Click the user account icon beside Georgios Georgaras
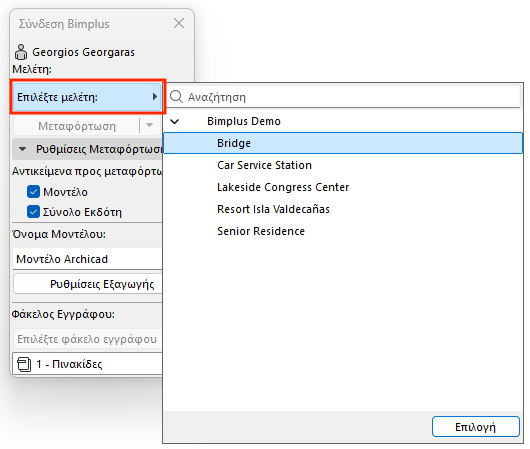Viewport: 530px width, 449px height. coord(21,52)
